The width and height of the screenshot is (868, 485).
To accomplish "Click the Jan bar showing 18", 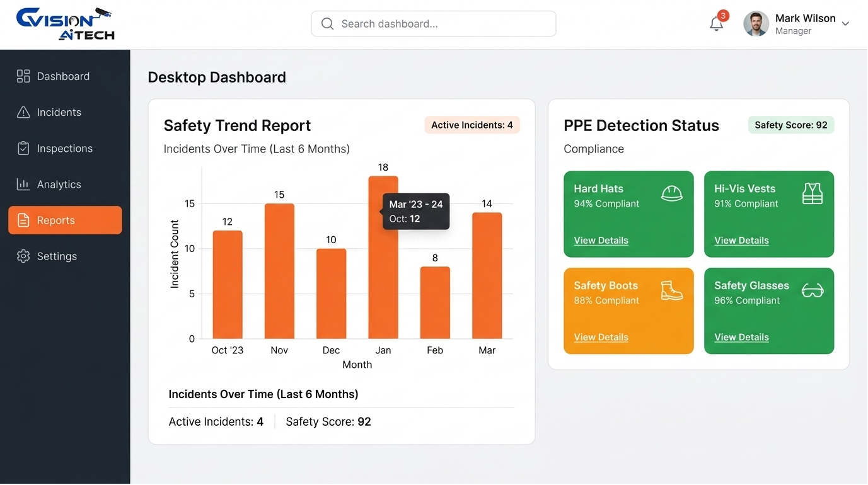I will 383,258.
